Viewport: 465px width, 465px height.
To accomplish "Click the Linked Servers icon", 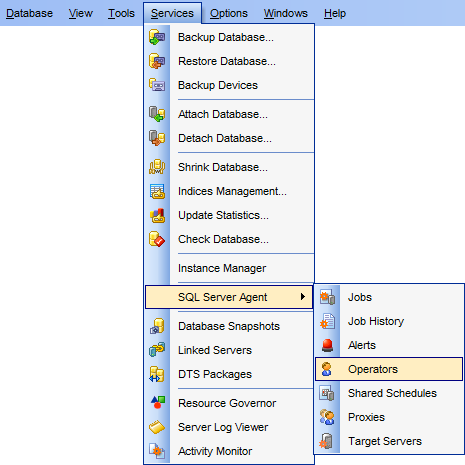I will point(157,350).
